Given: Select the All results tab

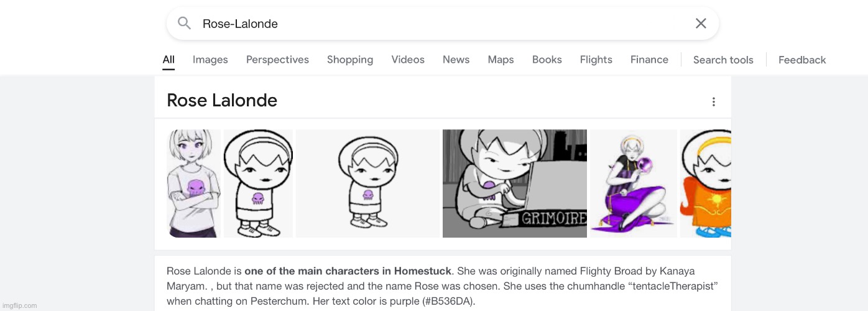Looking at the screenshot, I should click(x=169, y=60).
